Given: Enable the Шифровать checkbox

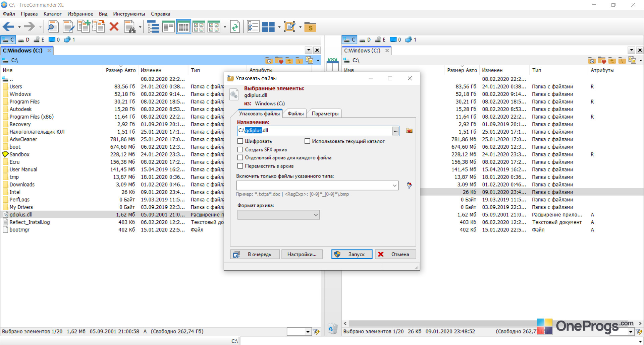Looking at the screenshot, I should [x=240, y=141].
